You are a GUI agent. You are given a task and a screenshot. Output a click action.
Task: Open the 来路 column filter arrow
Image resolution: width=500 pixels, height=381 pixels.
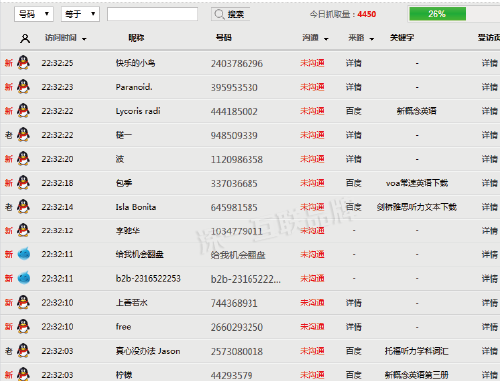click(x=372, y=39)
